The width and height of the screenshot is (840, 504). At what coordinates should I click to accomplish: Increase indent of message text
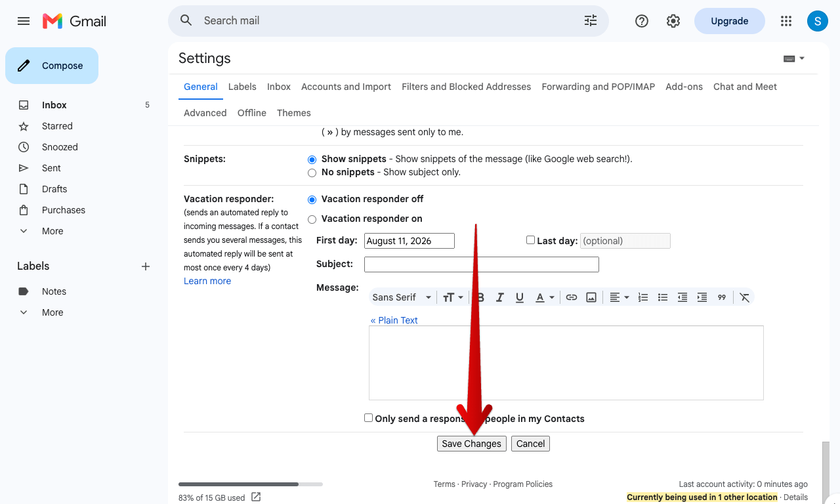pyautogui.click(x=702, y=297)
